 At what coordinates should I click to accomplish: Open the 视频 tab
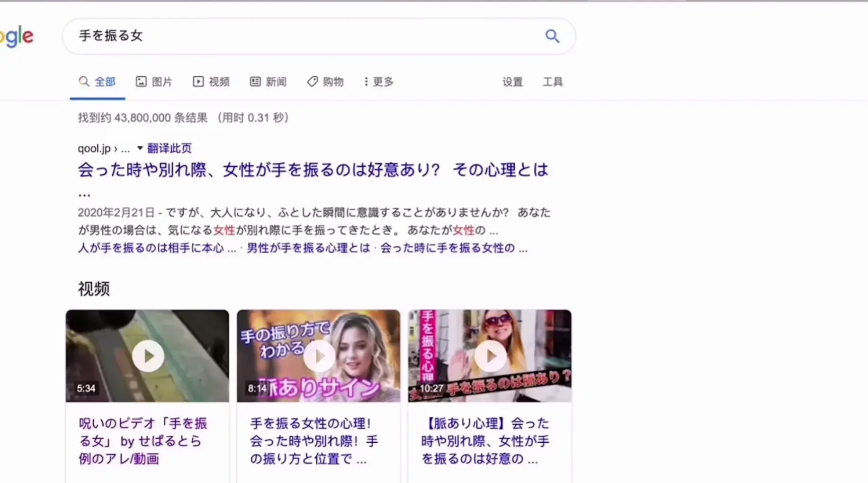point(211,82)
